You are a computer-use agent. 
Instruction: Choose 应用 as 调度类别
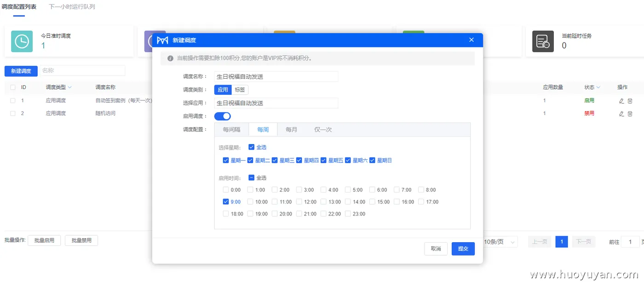click(x=223, y=90)
